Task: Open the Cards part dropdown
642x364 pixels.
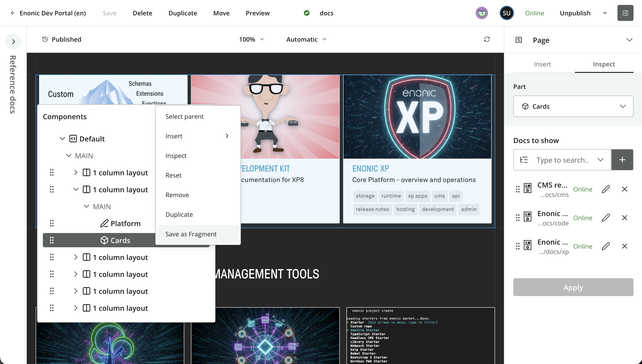Action: 573,106
